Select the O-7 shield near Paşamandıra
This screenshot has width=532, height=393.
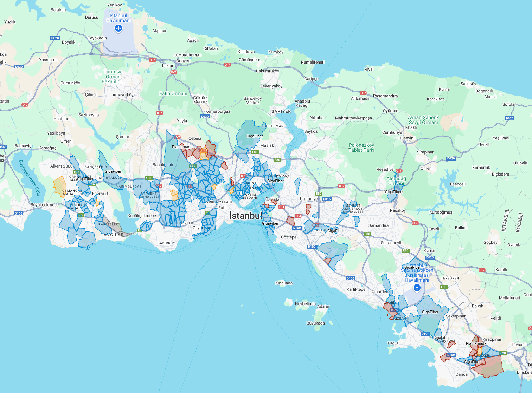(363, 93)
